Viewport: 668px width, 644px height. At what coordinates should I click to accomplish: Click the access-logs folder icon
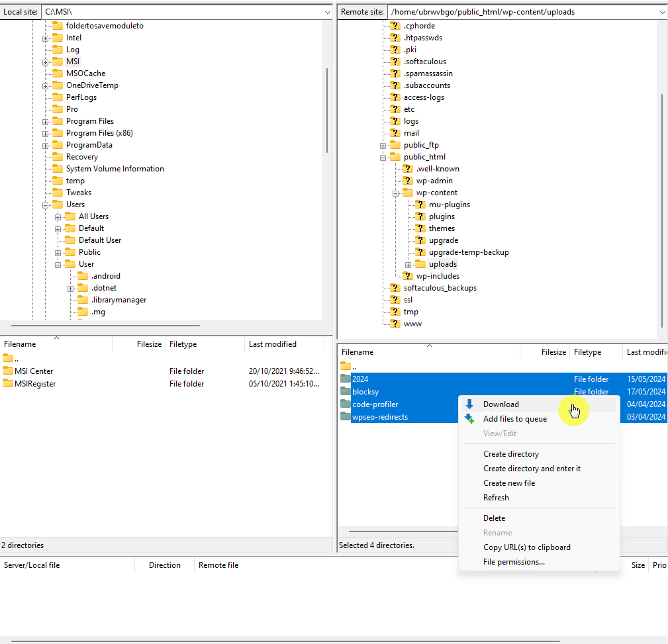395,97
